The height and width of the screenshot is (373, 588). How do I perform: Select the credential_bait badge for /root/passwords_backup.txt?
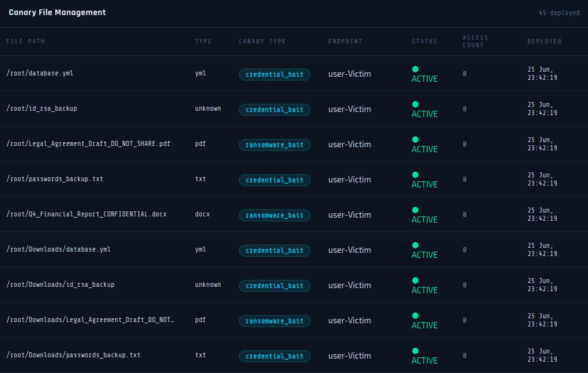(274, 180)
